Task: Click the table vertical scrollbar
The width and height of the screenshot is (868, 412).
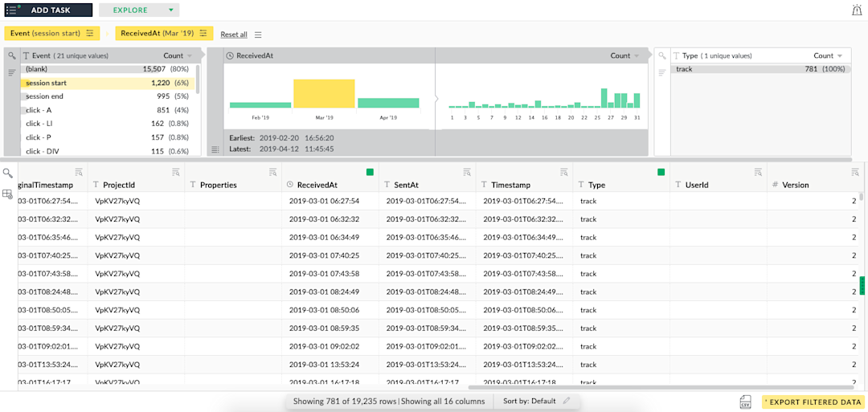Action: [862, 197]
